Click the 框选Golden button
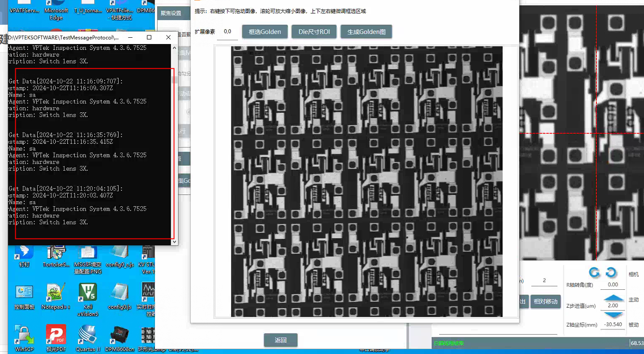644x354 pixels. tap(265, 32)
